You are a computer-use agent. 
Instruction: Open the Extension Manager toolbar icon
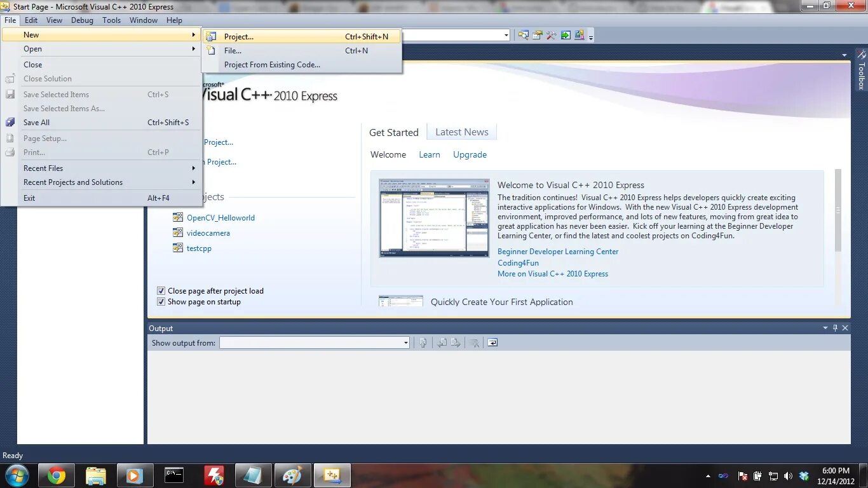pyautogui.click(x=580, y=36)
